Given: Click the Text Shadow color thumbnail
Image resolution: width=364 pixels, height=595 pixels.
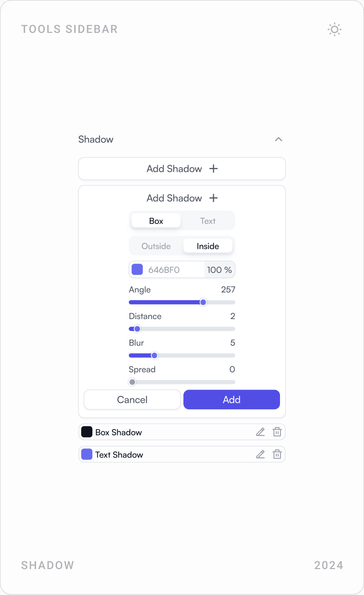Looking at the screenshot, I should (x=86, y=454).
